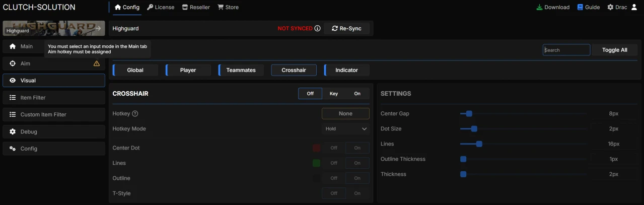Switch to the Player tab
Screen dimensions: 644x205
188,70
